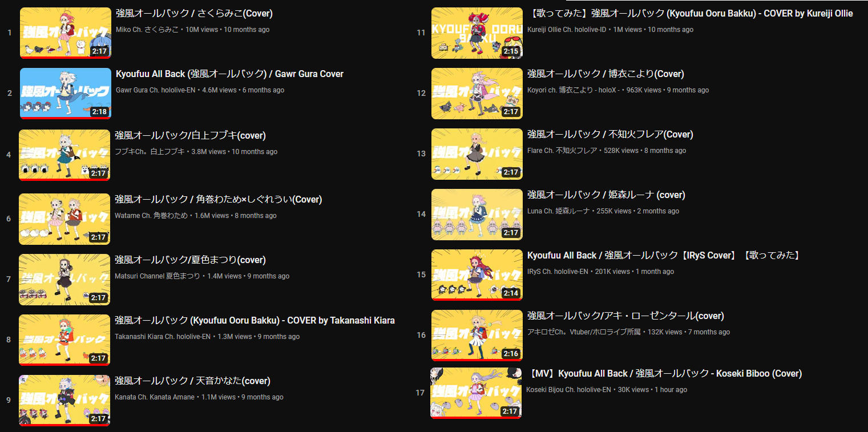The image size is (868, 432).
Task: Open the Himemori Luna cover thumbnail
Action: (x=477, y=215)
